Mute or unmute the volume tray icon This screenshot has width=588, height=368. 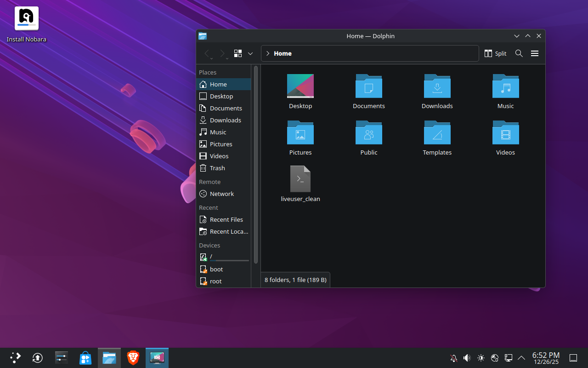tap(467, 358)
